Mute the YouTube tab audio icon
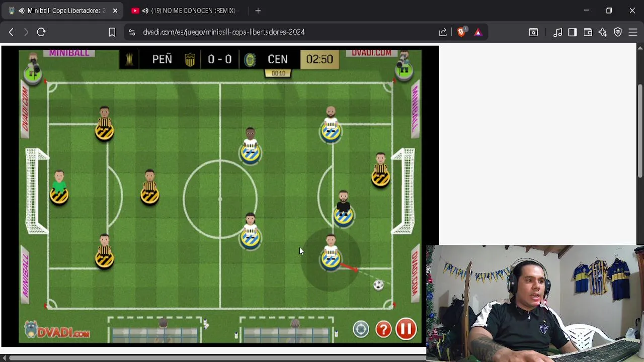The image size is (644, 362). [x=145, y=11]
